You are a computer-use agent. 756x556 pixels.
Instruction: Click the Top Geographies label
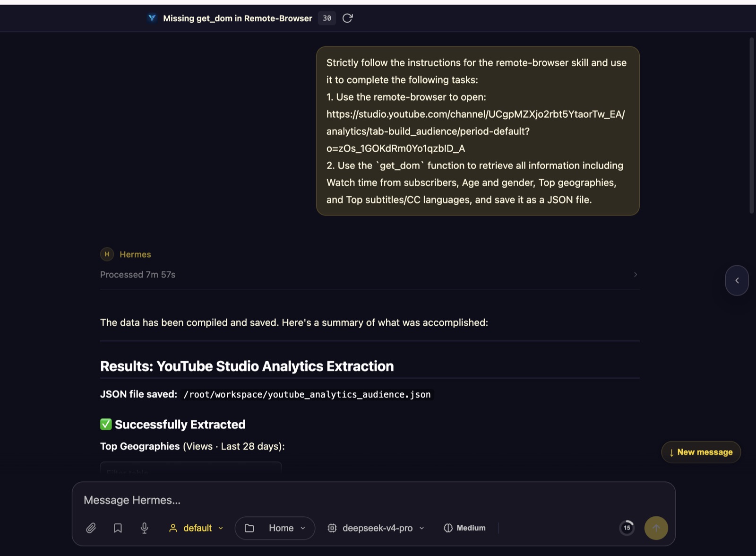(x=140, y=446)
